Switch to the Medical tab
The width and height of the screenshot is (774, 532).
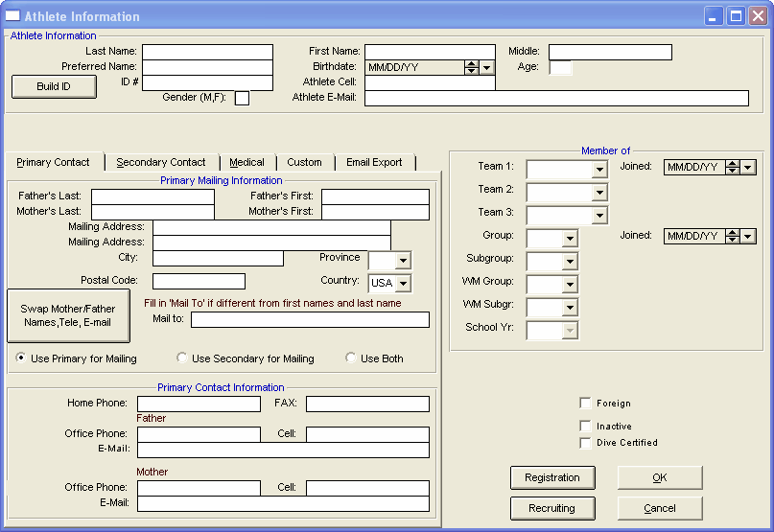[246, 163]
